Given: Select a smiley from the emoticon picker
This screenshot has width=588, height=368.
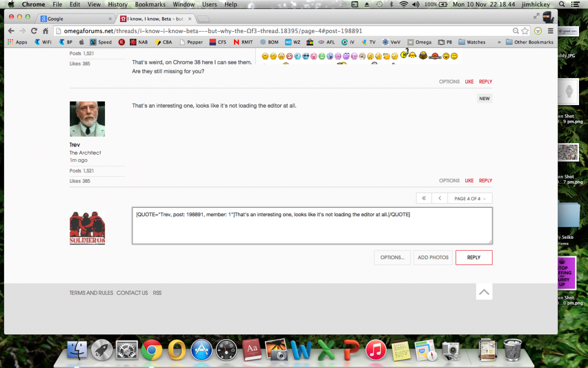Looking at the screenshot, I should click(265, 56).
